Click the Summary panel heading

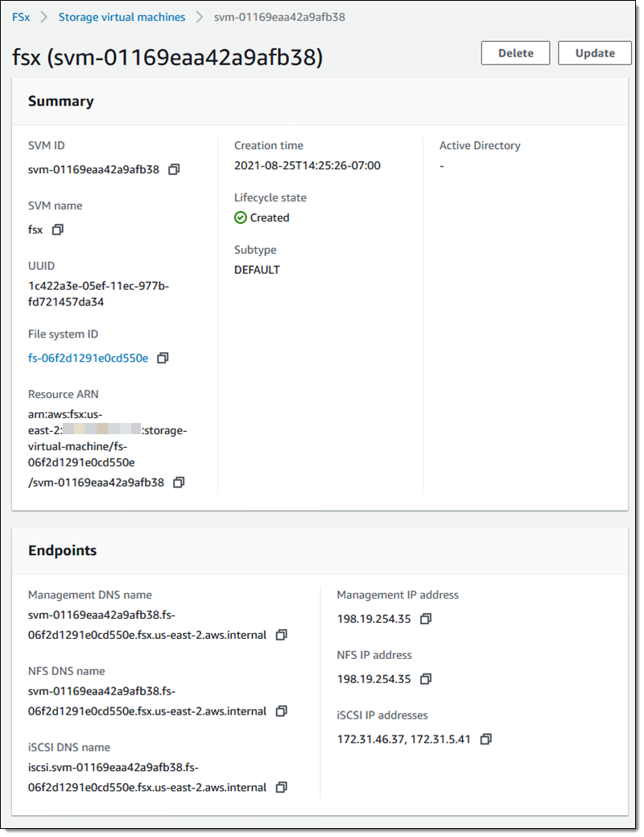point(60,102)
